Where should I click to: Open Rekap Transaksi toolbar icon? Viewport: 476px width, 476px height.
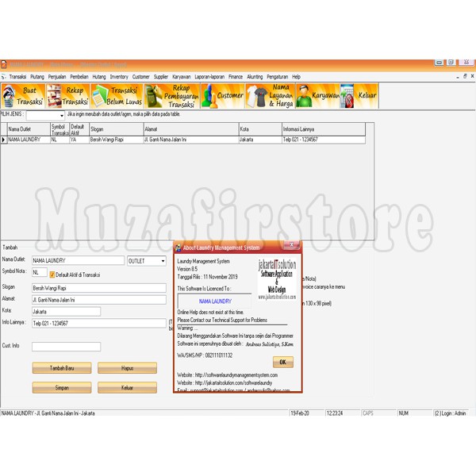tap(67, 96)
